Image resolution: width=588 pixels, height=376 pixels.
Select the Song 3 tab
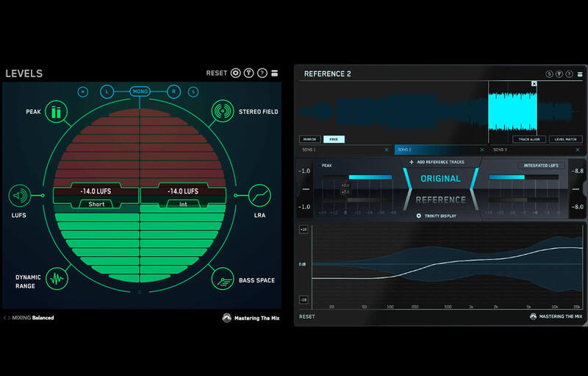[x=537, y=149]
